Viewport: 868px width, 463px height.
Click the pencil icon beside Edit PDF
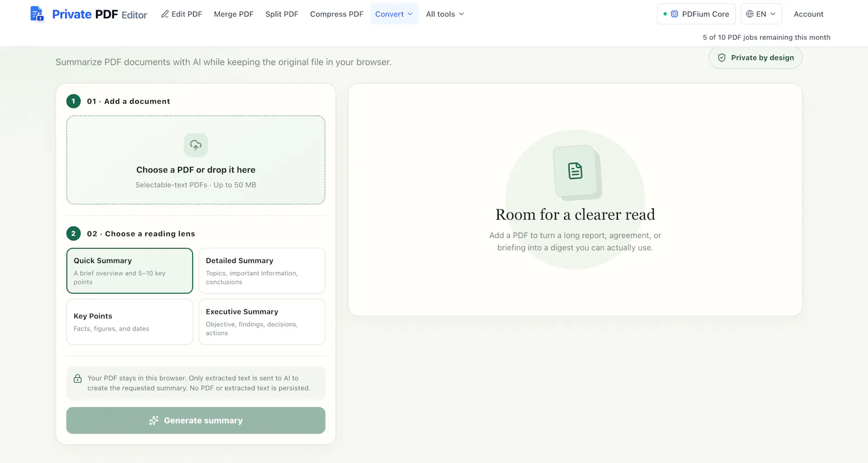pyautogui.click(x=165, y=14)
